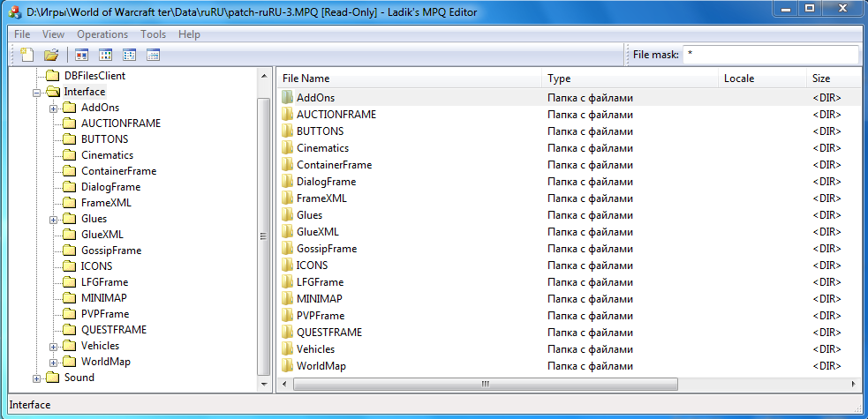Viewport: 868px width, 419px height.
Task: Click the DialogFrame folder icon in file list
Action: [x=287, y=182]
